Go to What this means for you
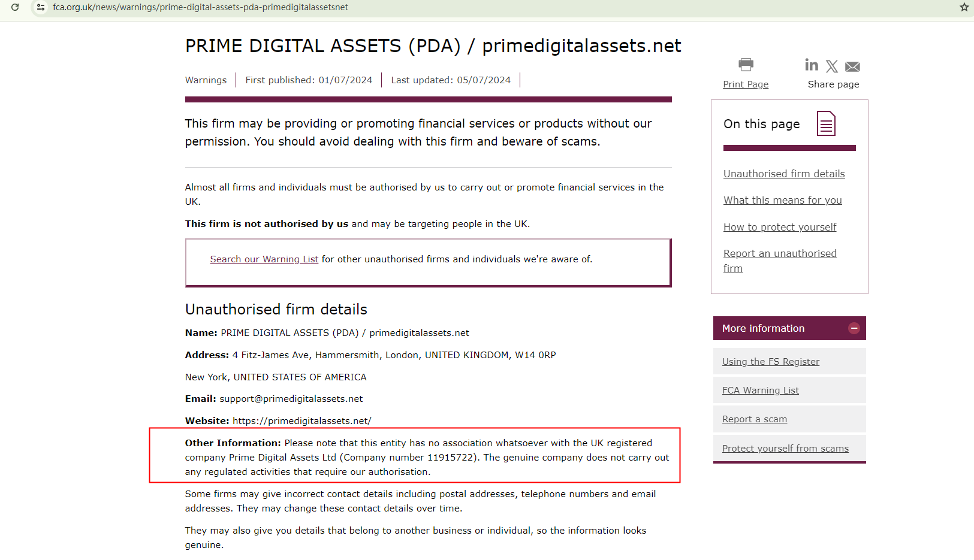974x560 pixels. pos(782,200)
